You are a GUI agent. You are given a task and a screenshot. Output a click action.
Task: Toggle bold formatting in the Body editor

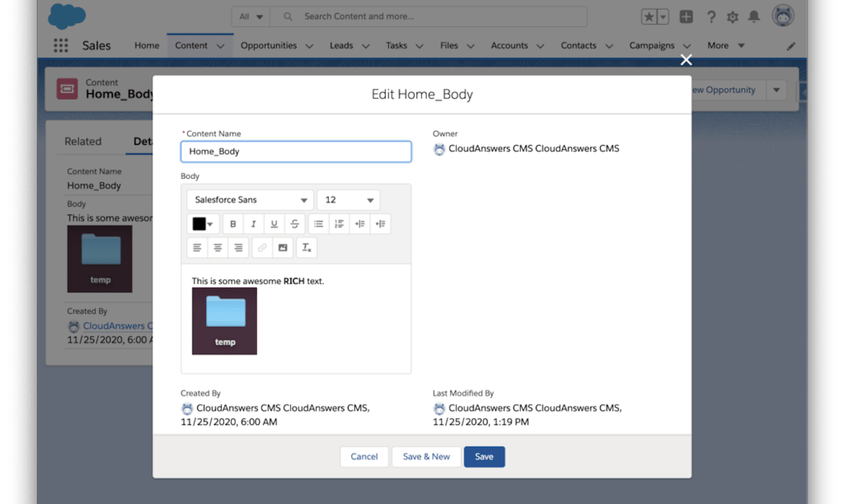point(233,224)
